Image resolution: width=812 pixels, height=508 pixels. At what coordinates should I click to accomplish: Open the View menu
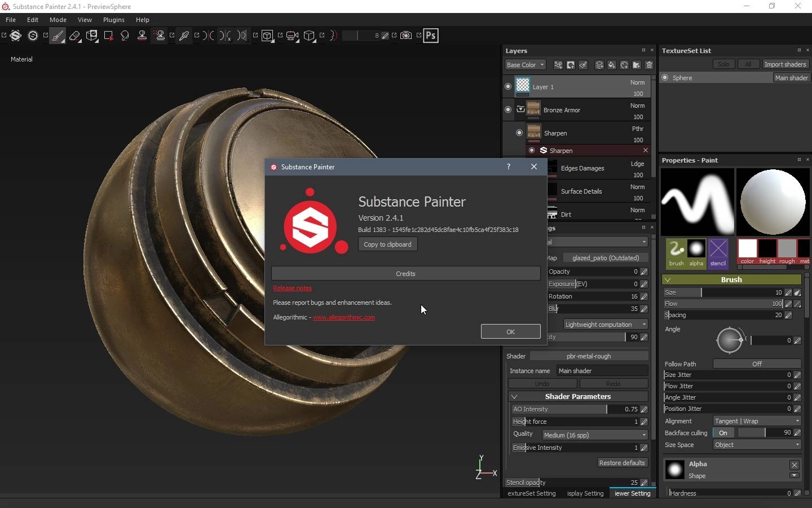point(85,20)
